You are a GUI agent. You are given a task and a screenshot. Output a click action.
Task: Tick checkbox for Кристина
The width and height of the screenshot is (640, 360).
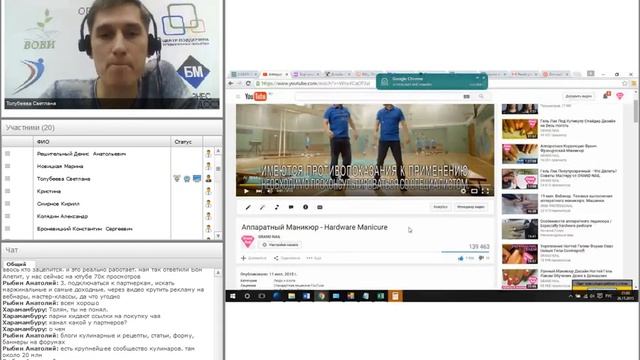pos(7,191)
